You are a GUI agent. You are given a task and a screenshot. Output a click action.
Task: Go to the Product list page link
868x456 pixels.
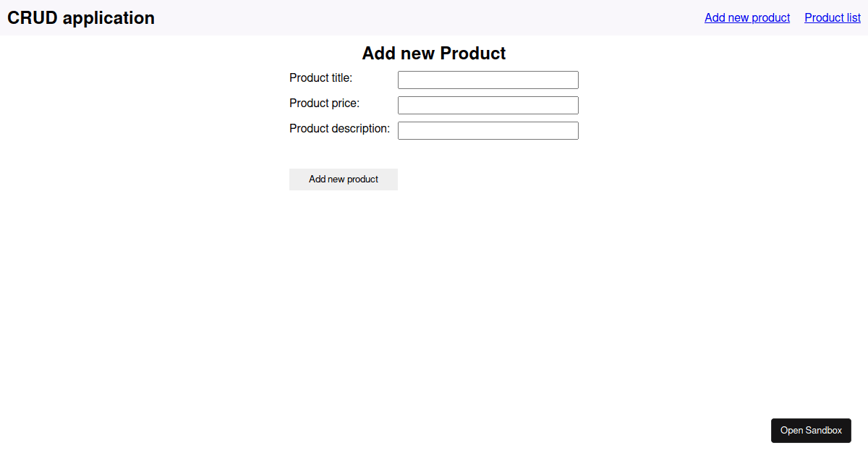833,17
